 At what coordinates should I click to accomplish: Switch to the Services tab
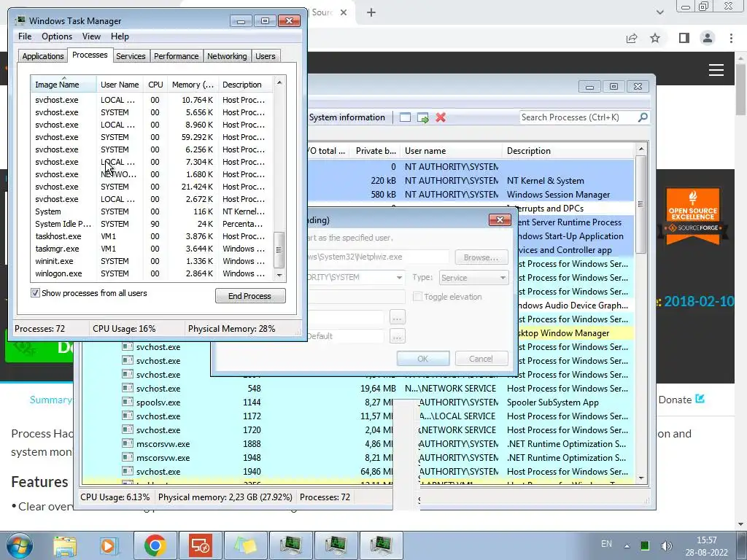pyautogui.click(x=131, y=56)
